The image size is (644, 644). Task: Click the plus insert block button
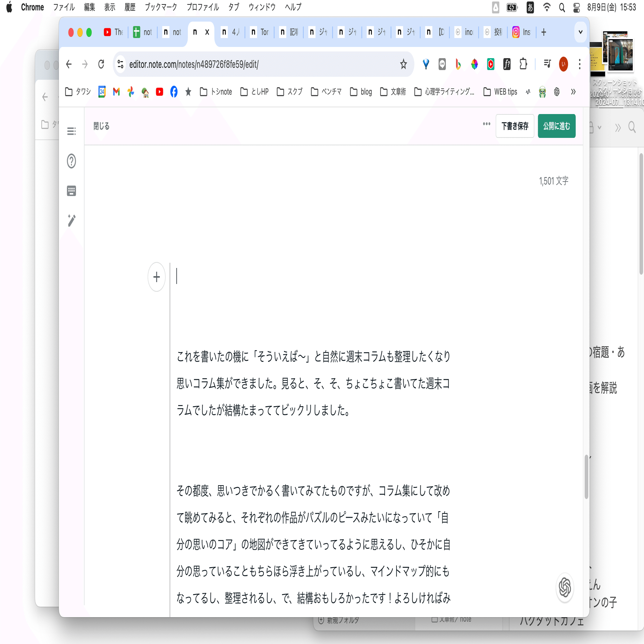157,277
